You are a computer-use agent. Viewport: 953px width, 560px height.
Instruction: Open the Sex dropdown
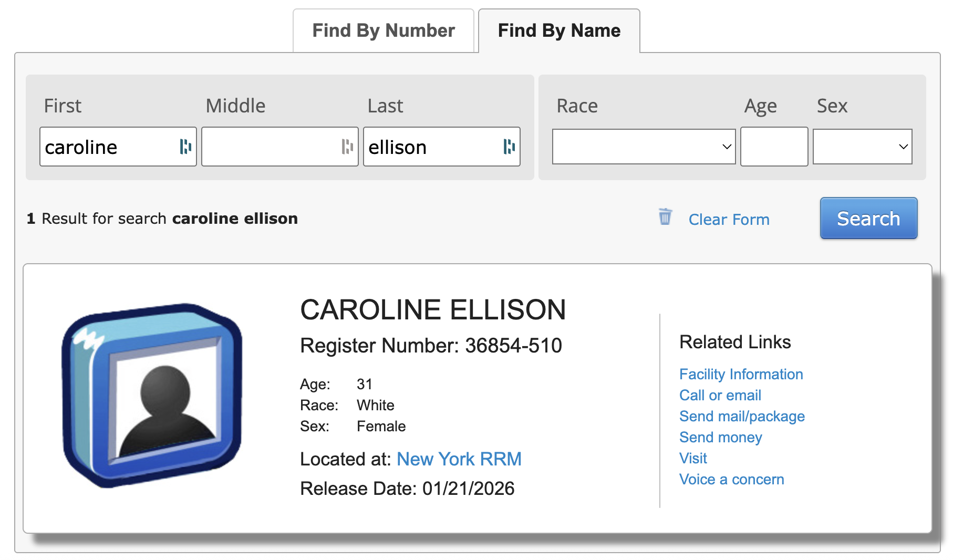[862, 147]
